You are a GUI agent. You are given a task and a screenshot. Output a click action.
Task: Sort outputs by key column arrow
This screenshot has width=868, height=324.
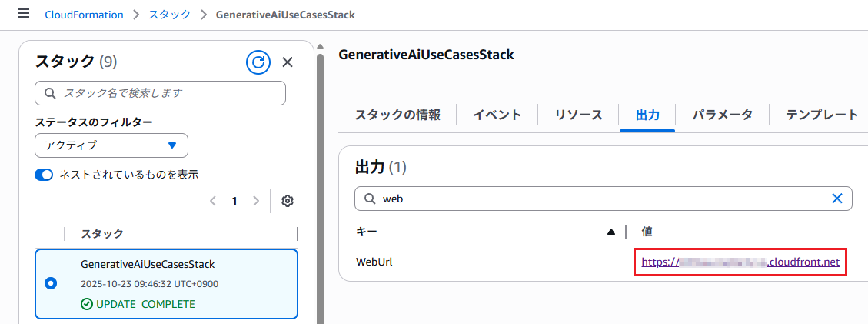tap(611, 232)
